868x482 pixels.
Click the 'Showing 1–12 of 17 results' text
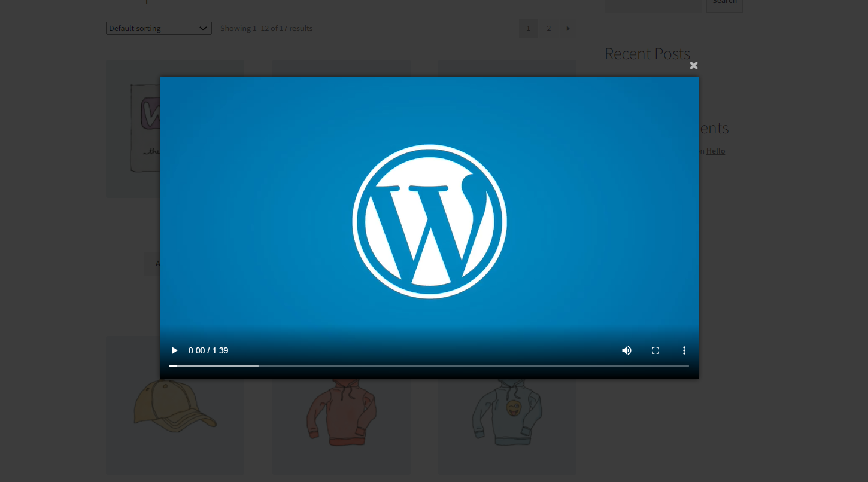[266, 28]
